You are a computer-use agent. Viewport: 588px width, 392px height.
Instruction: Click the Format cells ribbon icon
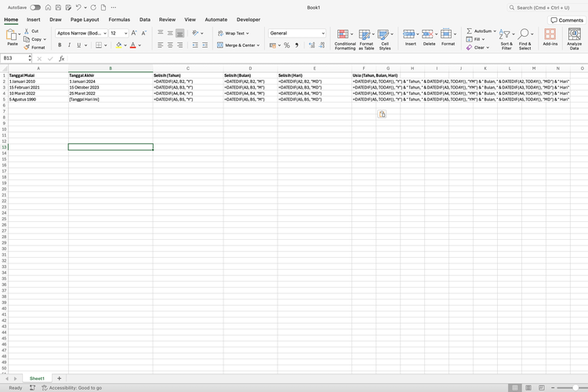click(x=446, y=34)
